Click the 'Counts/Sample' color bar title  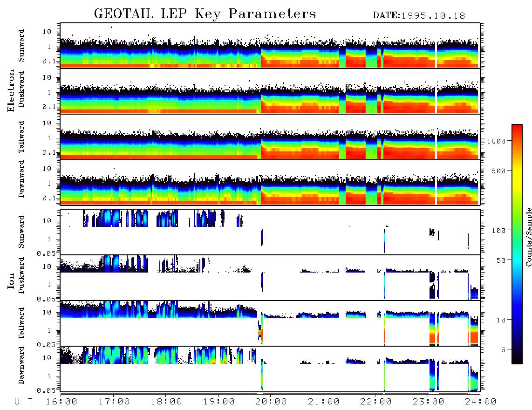click(528, 237)
